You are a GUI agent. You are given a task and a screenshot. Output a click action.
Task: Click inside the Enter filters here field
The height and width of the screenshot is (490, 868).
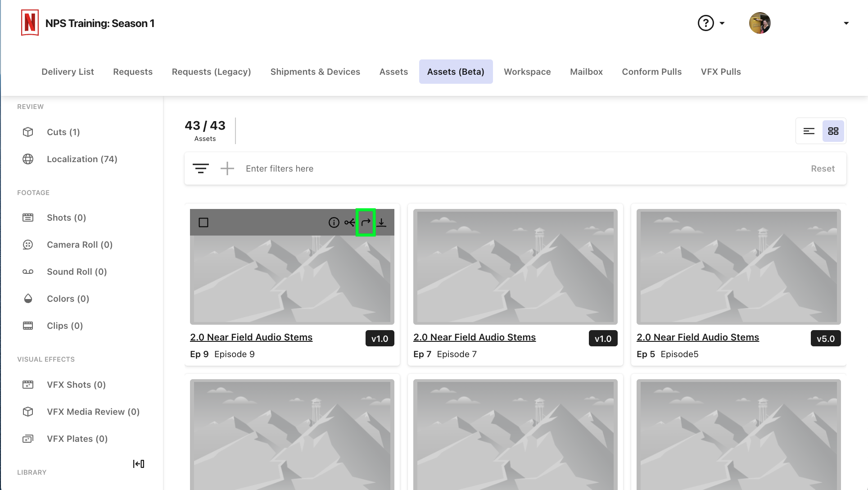coord(315,168)
